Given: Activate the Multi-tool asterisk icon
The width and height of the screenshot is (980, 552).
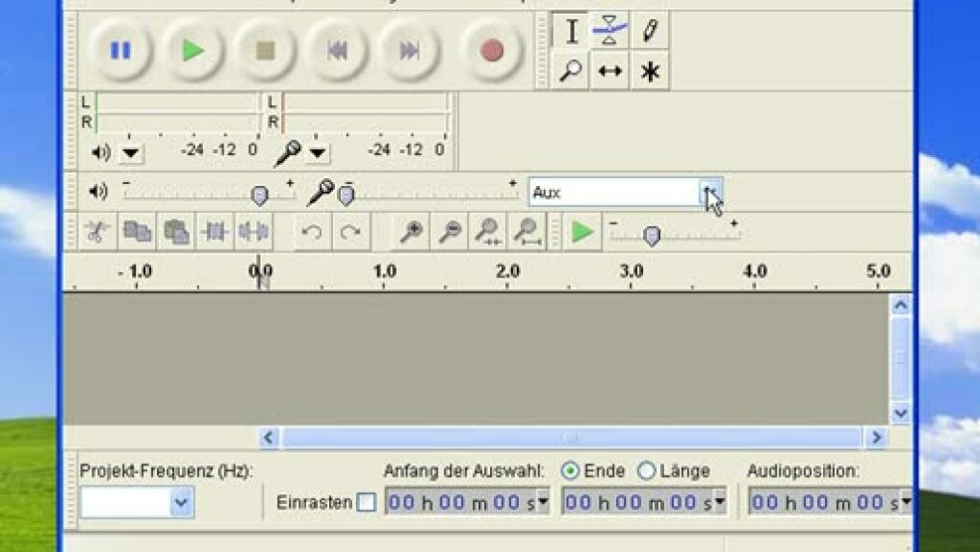Looking at the screenshot, I should click(650, 71).
